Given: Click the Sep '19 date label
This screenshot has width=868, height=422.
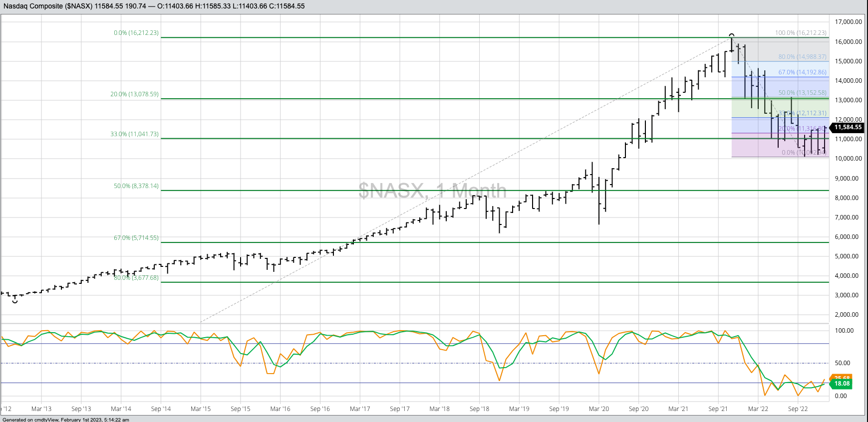Looking at the screenshot, I should [559, 409].
